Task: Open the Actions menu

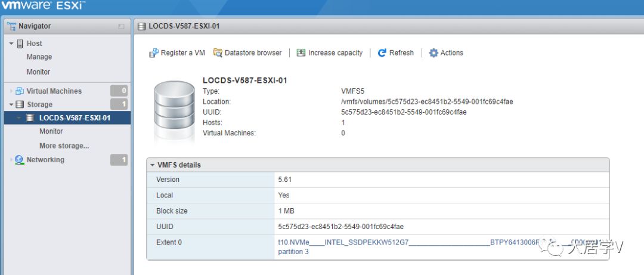Action: (x=447, y=53)
